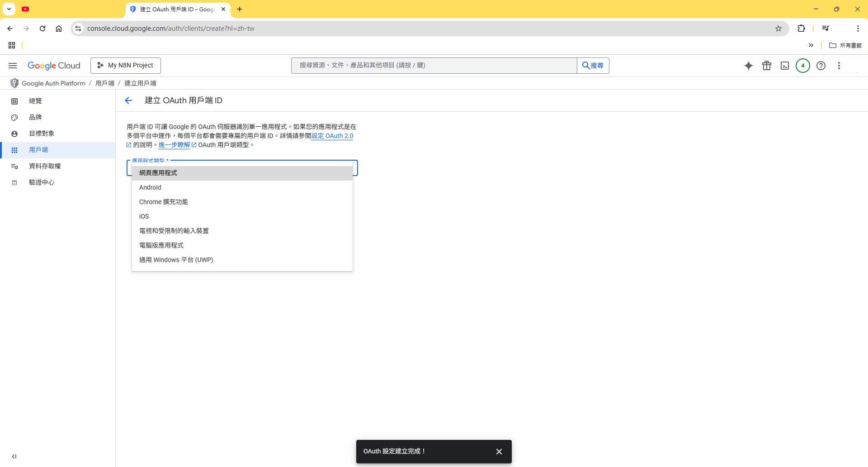Image resolution: width=868 pixels, height=467 pixels.
Task: Open the help menu
Action: pos(821,66)
